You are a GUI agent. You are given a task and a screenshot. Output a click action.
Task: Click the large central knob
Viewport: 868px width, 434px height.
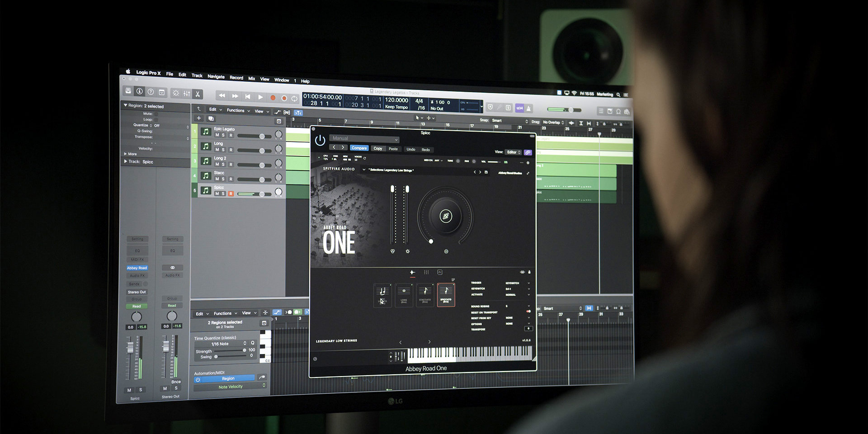click(x=445, y=216)
